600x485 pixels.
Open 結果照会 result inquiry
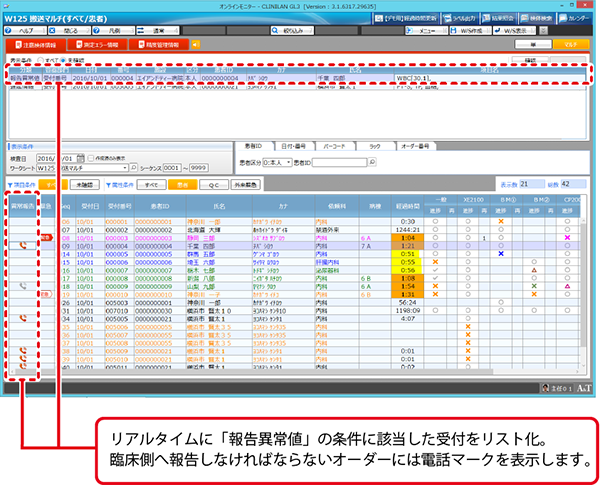[x=493, y=19]
